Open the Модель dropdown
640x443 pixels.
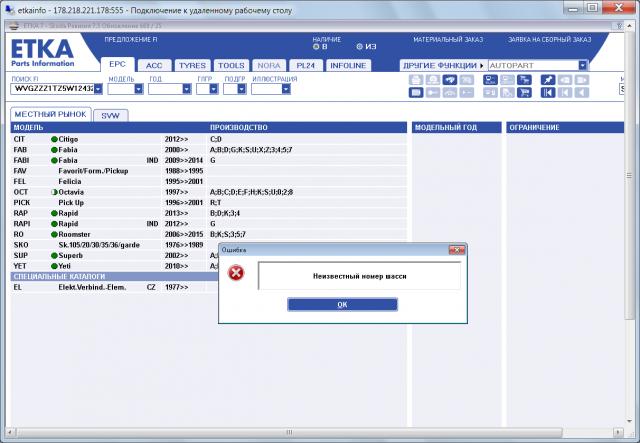click(138, 88)
